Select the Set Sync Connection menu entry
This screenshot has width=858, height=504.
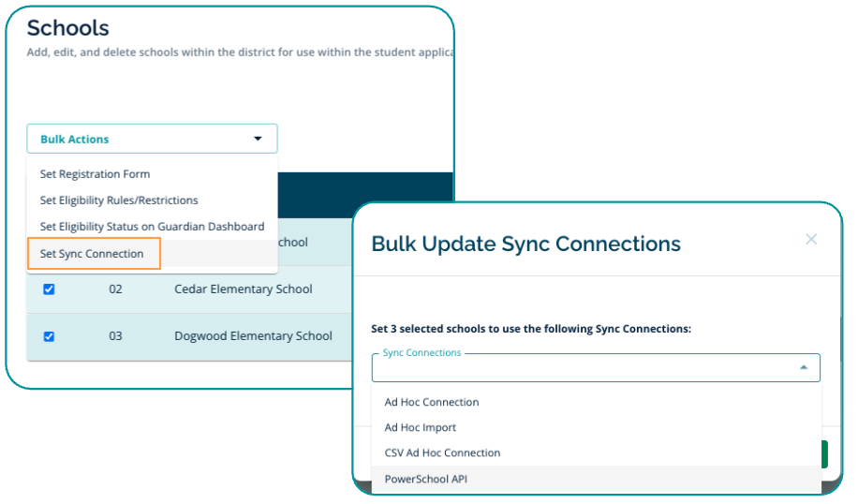point(93,254)
